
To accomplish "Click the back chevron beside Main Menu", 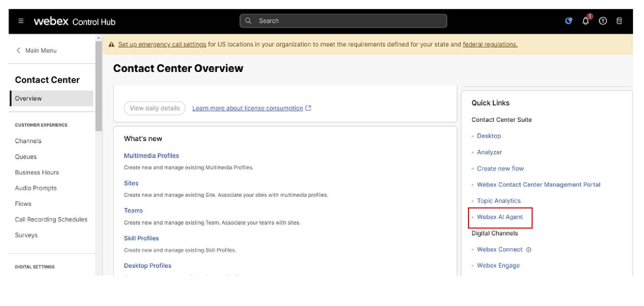I will pyautogui.click(x=18, y=50).
